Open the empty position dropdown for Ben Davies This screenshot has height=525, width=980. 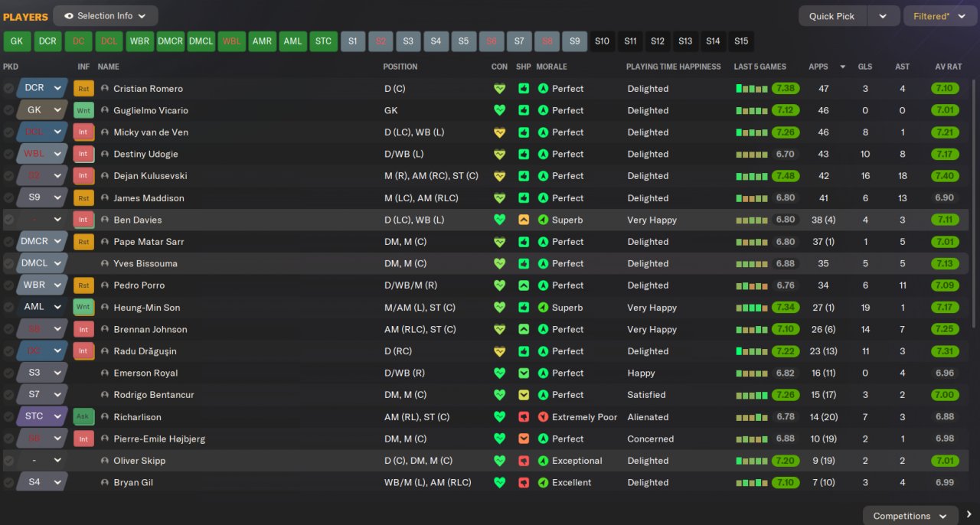[x=43, y=220]
